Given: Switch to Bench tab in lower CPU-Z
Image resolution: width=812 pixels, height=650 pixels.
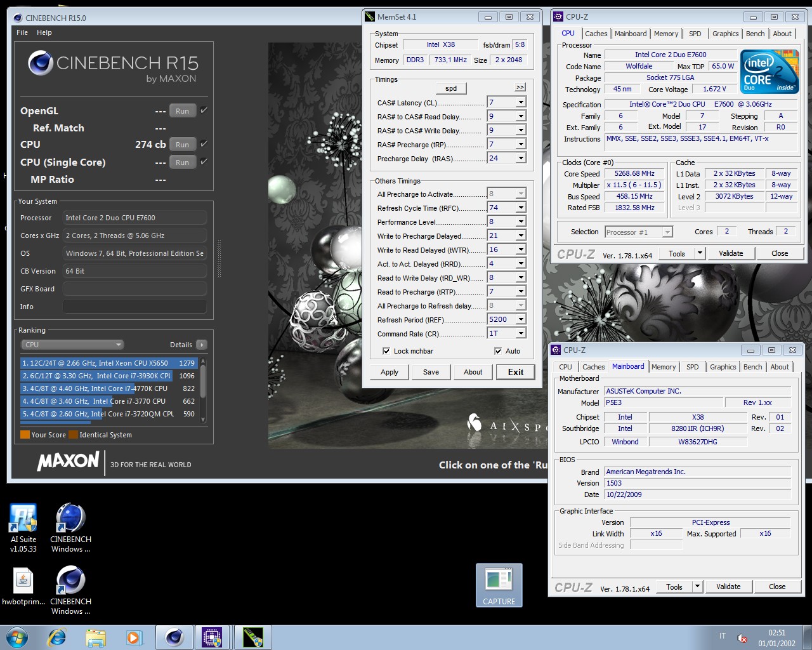Looking at the screenshot, I should coord(752,367).
